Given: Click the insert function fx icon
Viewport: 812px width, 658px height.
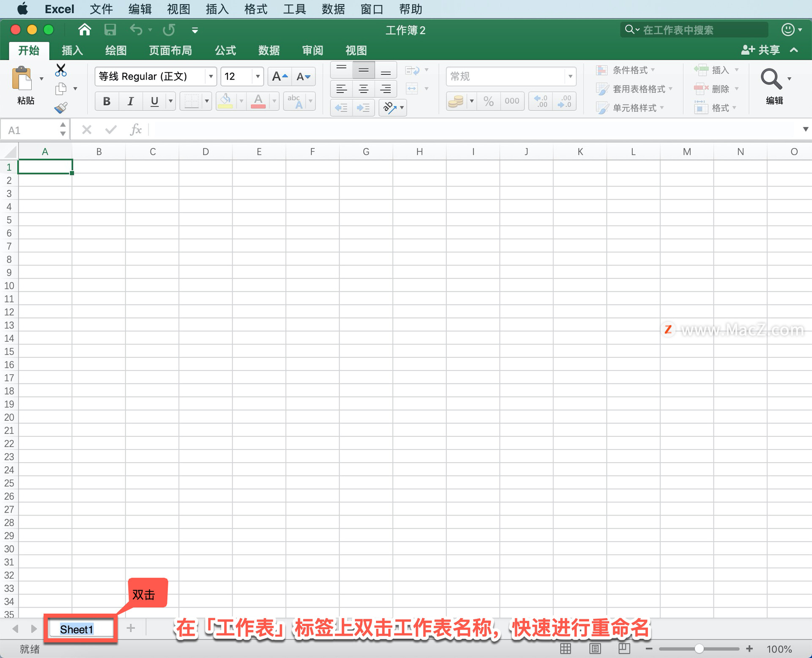Looking at the screenshot, I should click(135, 130).
